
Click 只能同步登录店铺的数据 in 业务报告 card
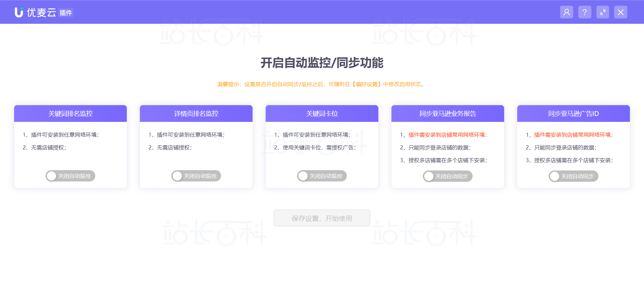point(439,148)
